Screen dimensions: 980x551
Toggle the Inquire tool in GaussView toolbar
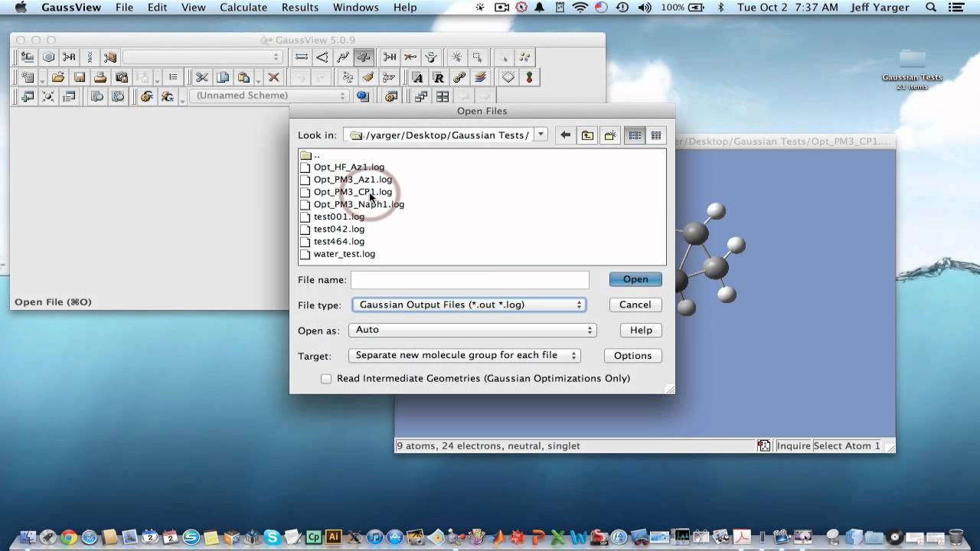pos(364,57)
